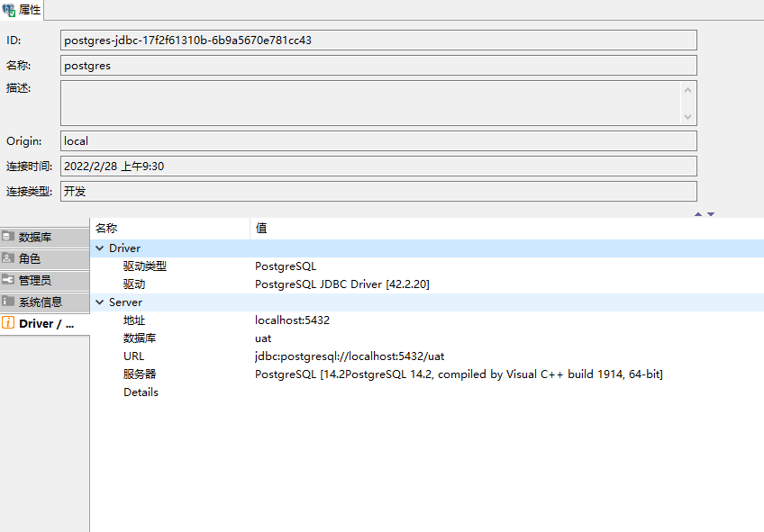
Task: Open the 属性 tab
Action: coord(22,10)
